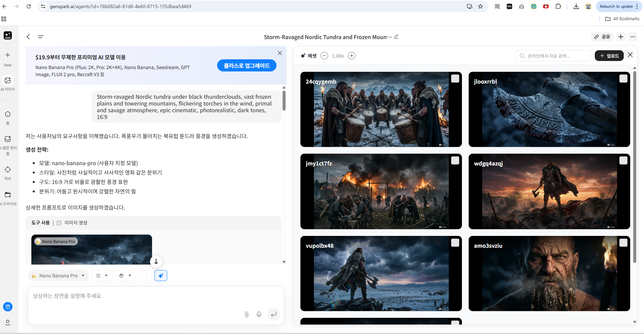Screen dimensions: 644x334
Task: Click the chat panel vertical scrollbar
Action: [284, 101]
